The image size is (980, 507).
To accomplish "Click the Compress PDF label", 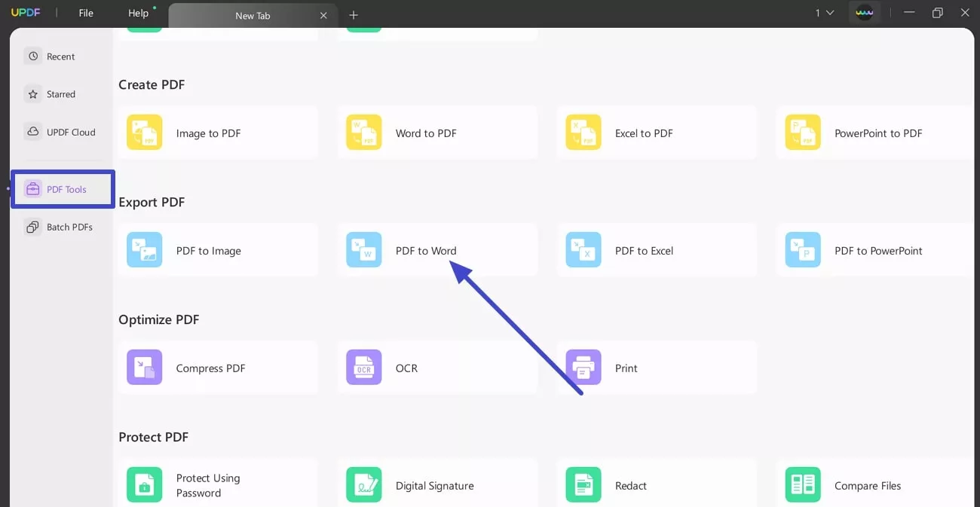I will pyautogui.click(x=210, y=368).
